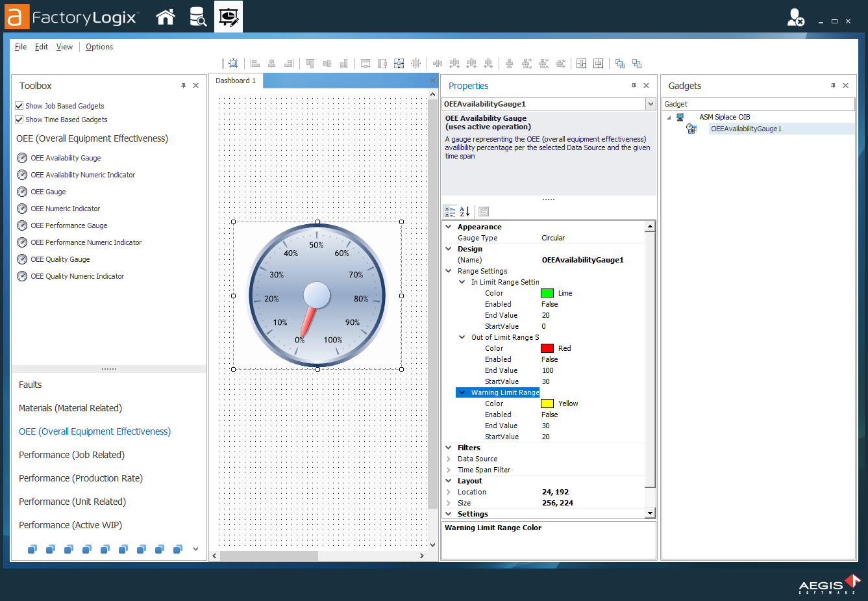Select OEE Quality Gauge in the Toolbox
This screenshot has height=601, width=868.
pos(60,259)
